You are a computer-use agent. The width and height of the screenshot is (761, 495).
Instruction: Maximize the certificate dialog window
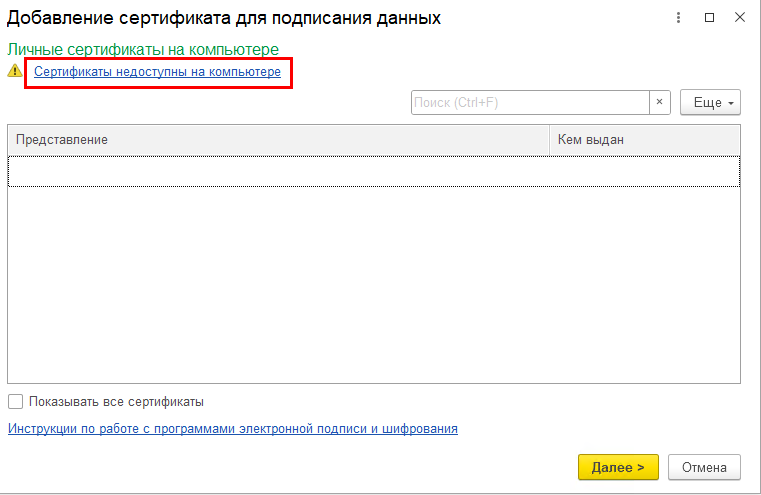tap(710, 18)
